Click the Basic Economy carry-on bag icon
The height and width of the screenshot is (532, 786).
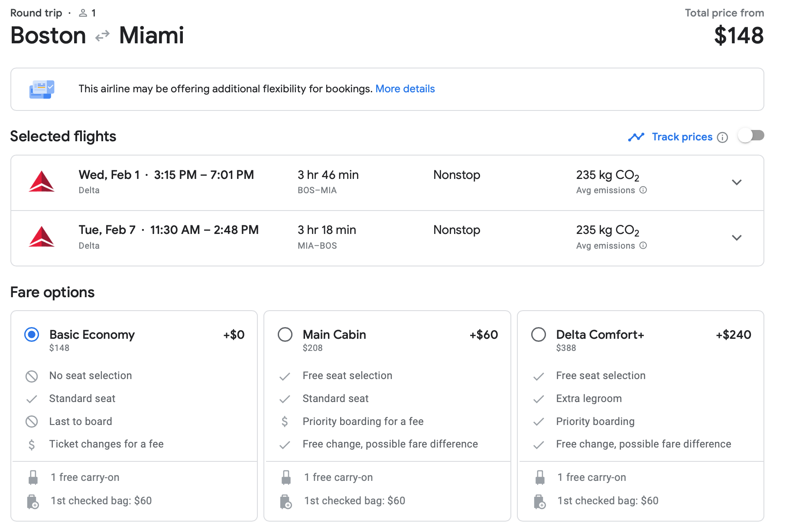(x=33, y=477)
